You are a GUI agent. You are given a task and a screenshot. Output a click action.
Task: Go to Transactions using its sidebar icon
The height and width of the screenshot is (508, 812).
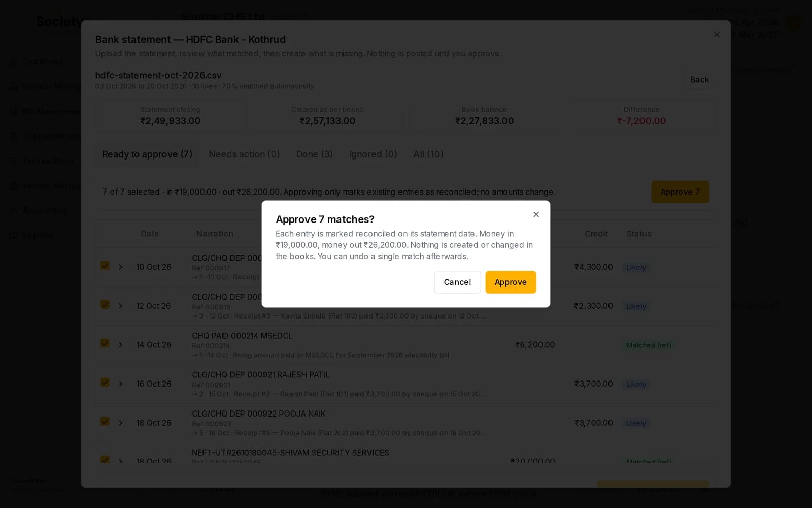14,161
